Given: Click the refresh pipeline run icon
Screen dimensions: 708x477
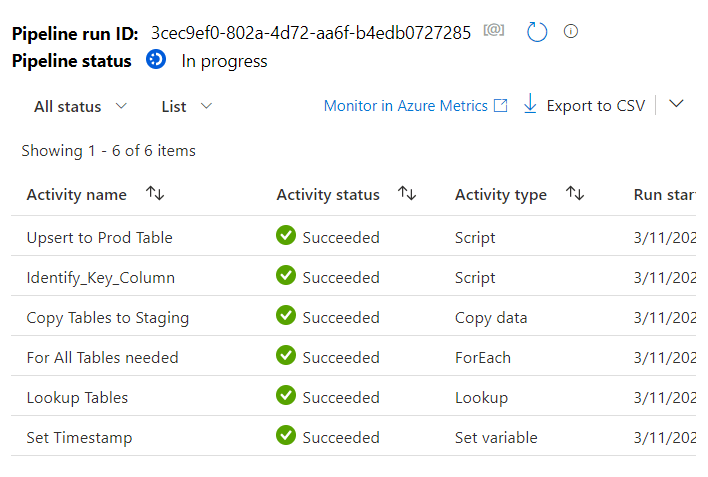Looking at the screenshot, I should pyautogui.click(x=537, y=32).
